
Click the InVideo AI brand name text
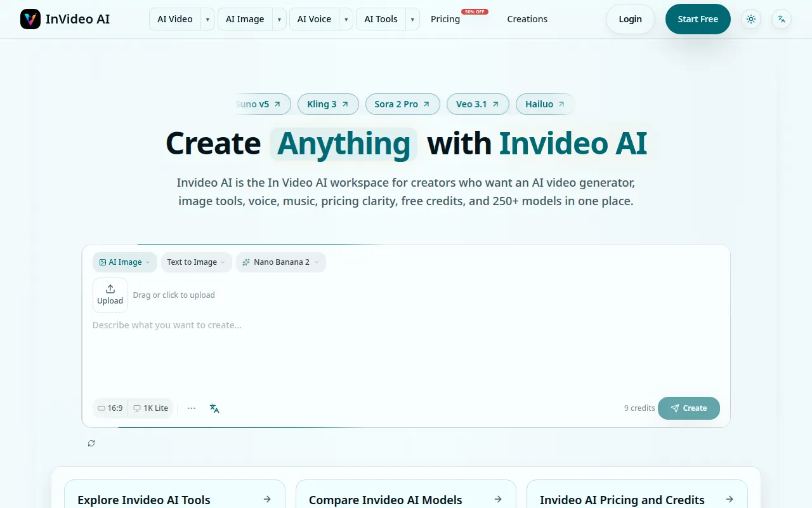pos(77,19)
